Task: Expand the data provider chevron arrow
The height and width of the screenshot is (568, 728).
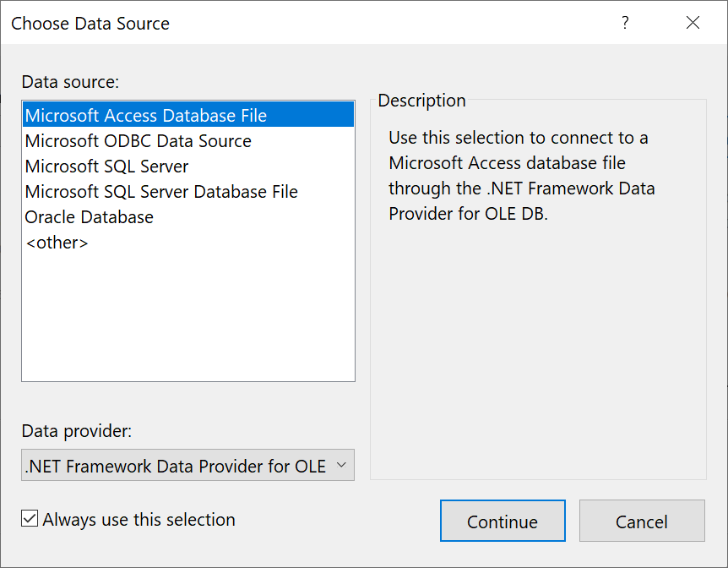Action: coord(341,465)
